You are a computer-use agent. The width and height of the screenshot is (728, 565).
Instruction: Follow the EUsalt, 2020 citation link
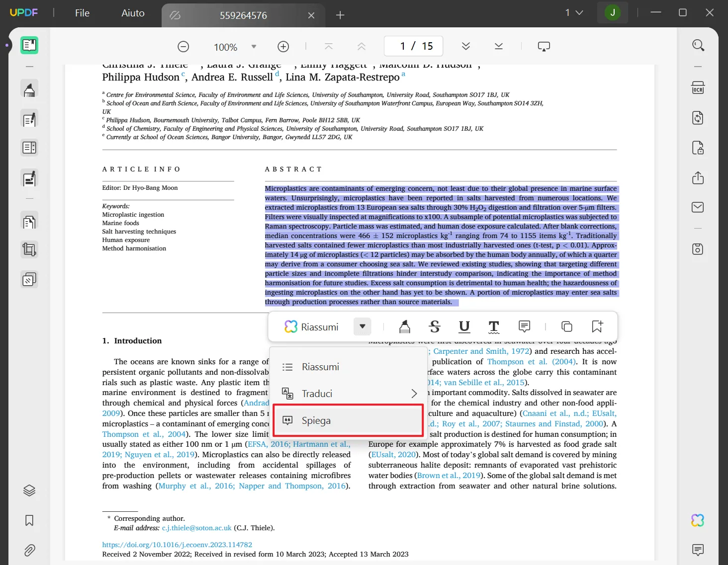(x=393, y=455)
